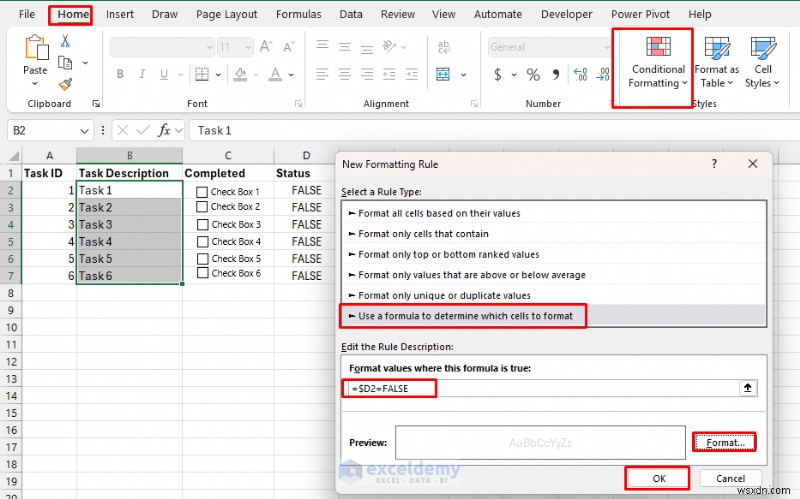Open the File menu
Image resolution: width=800 pixels, height=499 pixels.
(27, 14)
